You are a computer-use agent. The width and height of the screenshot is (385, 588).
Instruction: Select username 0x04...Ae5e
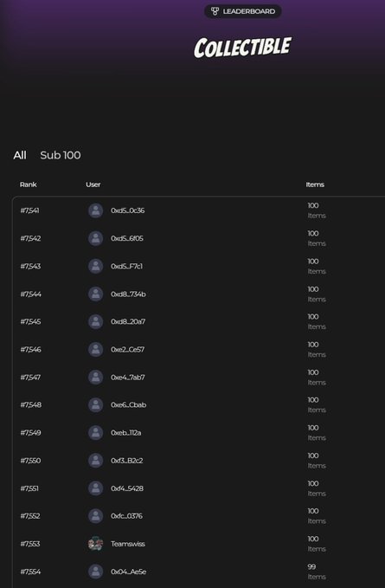(x=128, y=572)
